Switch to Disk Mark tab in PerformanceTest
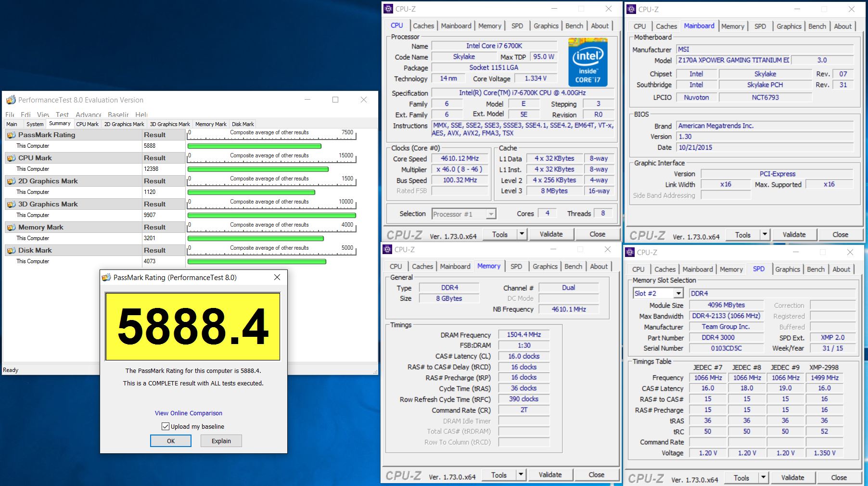 coord(243,124)
